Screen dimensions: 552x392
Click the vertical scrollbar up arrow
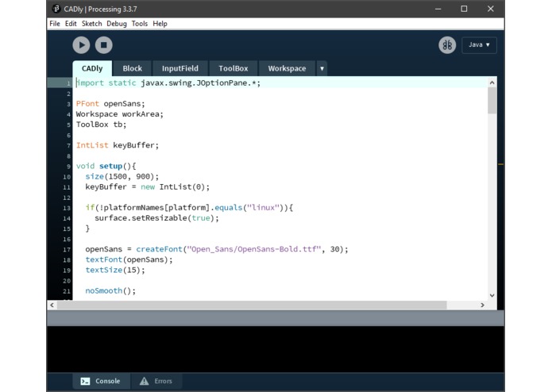(x=492, y=83)
